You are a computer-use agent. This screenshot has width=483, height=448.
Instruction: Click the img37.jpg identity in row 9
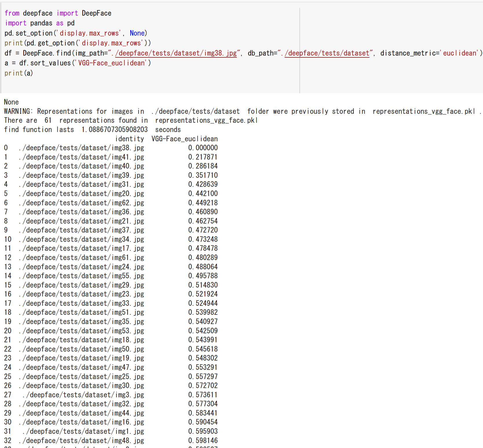click(x=81, y=230)
